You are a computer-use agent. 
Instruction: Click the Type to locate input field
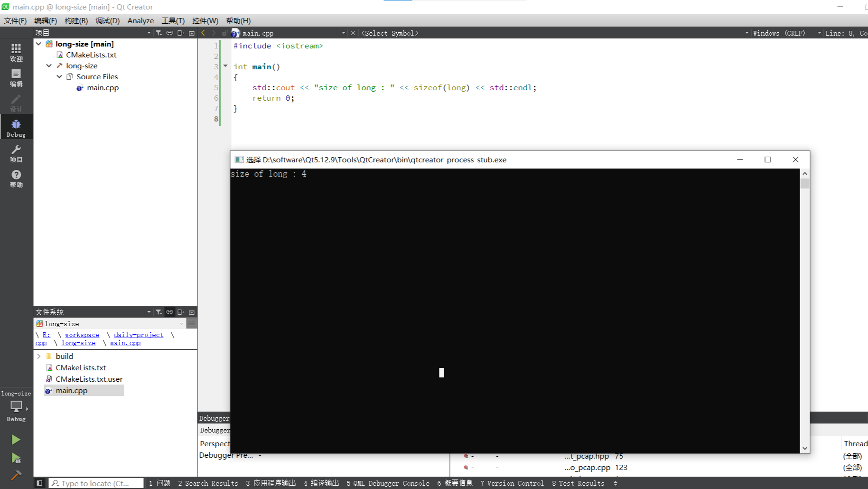coord(96,483)
